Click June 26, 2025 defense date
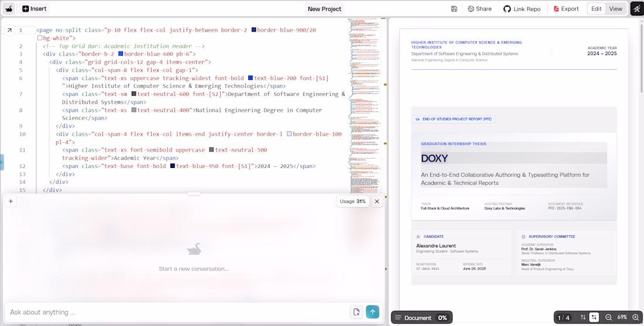The width and height of the screenshot is (644, 326). click(x=474, y=269)
